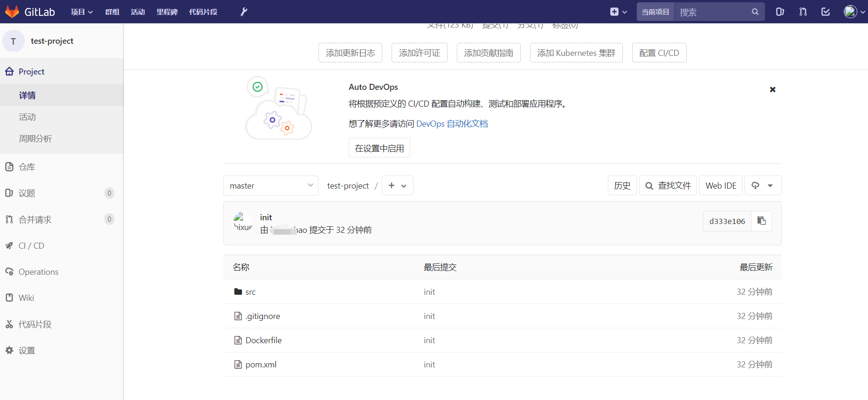868x400 pixels.
Task: Open the Web IDE button
Action: (721, 185)
